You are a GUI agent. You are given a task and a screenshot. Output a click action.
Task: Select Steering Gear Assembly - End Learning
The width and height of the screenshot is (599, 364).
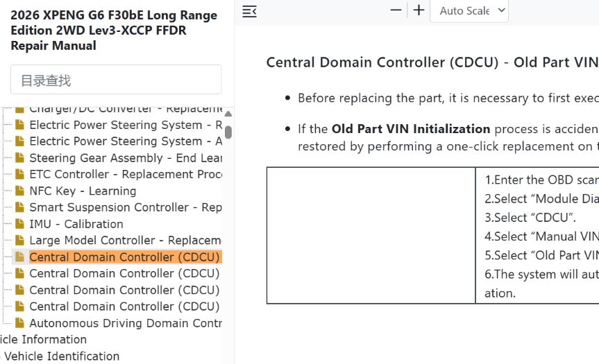tap(126, 157)
